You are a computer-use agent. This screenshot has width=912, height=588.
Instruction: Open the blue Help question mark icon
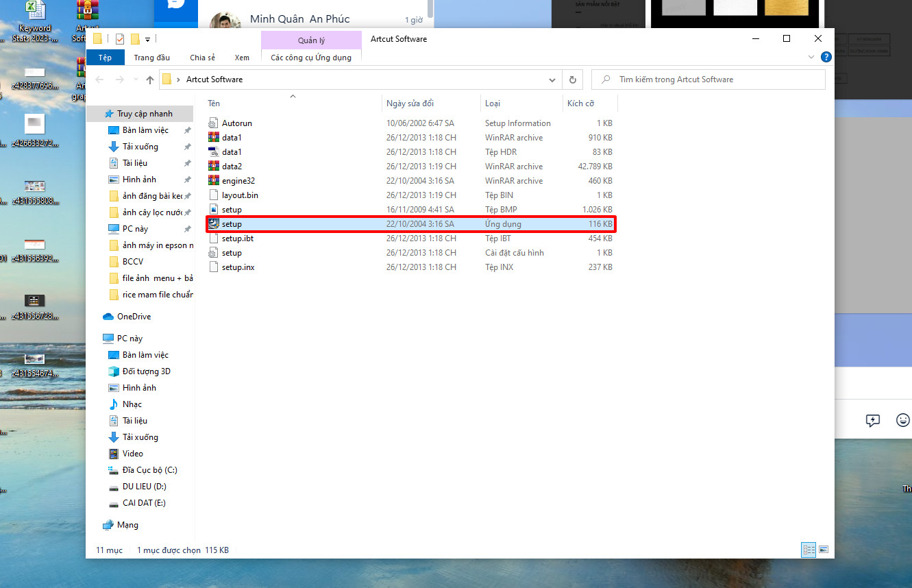click(826, 58)
